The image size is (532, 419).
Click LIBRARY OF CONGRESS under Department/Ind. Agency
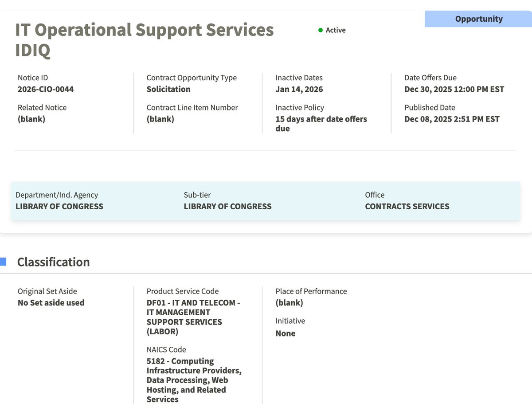click(59, 206)
